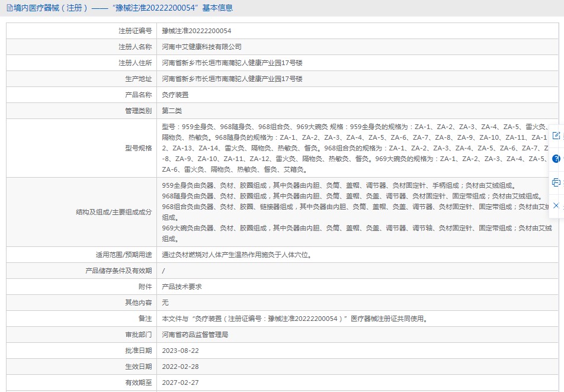Image resolution: width=564 pixels, height=392 pixels.
Task: Select approval date 2023-08-22
Action: coord(180,351)
